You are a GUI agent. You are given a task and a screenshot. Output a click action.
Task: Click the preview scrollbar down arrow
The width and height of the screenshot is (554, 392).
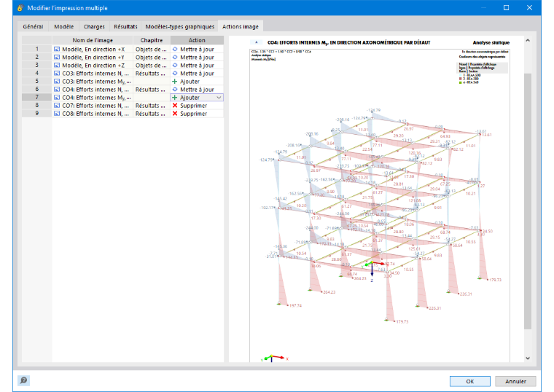[x=528, y=358]
